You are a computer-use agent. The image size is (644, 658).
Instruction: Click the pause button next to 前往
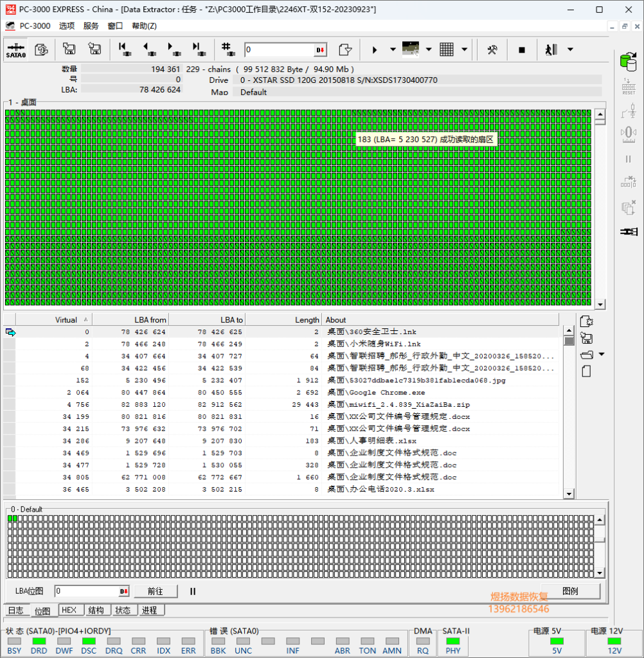193,591
